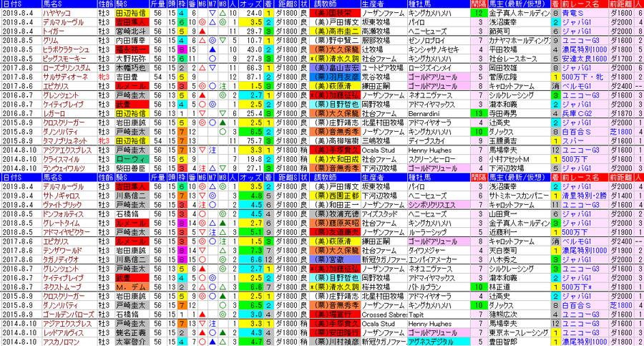
Task: Select horse name タマノブリュネット
Action: pyautogui.click(x=65, y=141)
